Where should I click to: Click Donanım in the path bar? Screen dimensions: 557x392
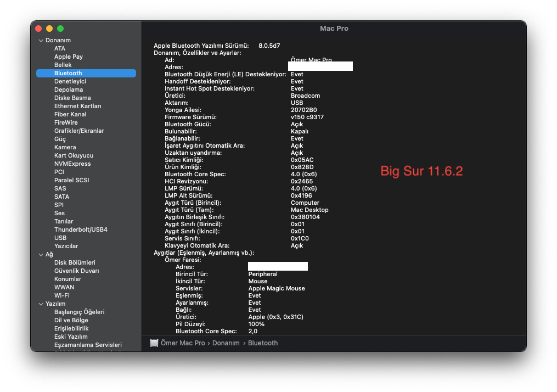226,343
